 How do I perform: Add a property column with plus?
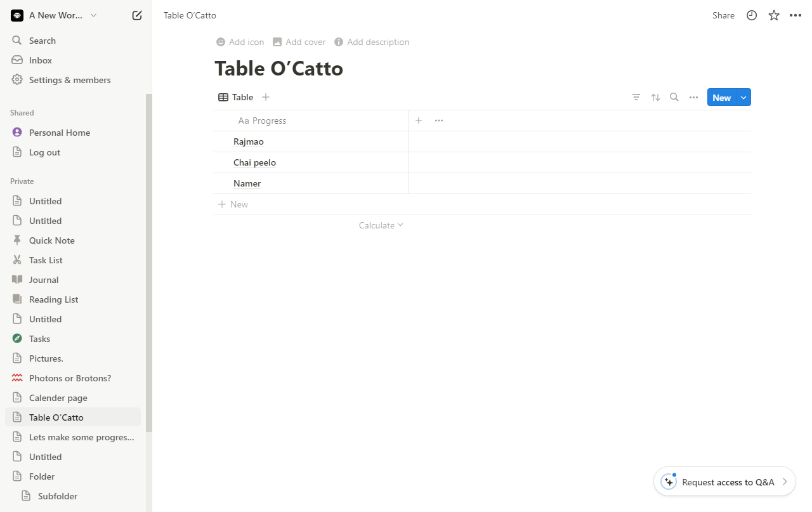[x=419, y=121]
